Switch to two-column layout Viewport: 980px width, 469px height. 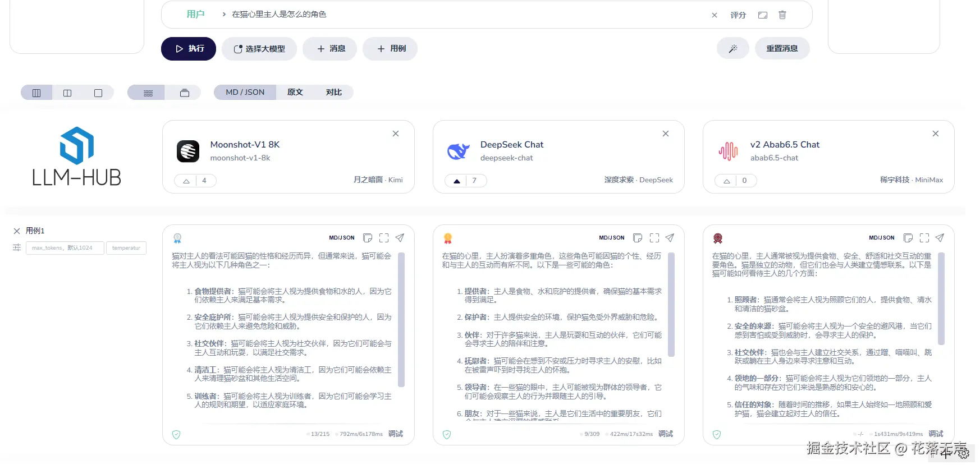[67, 93]
